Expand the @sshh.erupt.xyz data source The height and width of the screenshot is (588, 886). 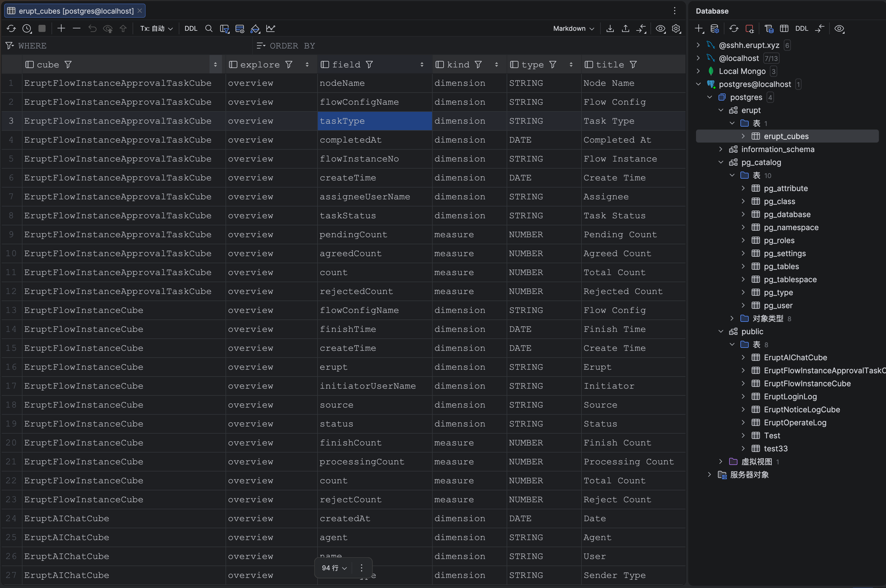(x=698, y=45)
